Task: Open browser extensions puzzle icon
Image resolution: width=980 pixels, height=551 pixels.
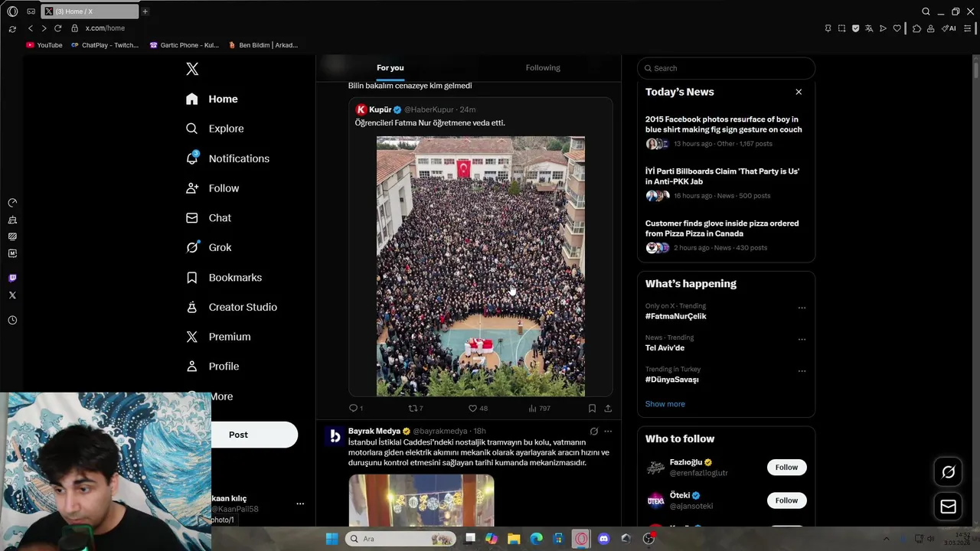Action: (x=916, y=28)
